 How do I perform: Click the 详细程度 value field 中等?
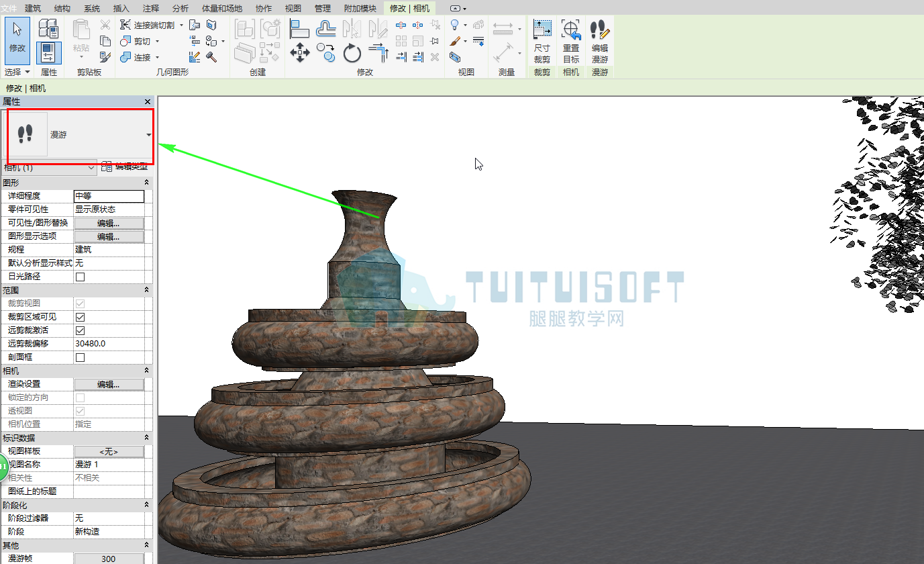click(x=109, y=196)
